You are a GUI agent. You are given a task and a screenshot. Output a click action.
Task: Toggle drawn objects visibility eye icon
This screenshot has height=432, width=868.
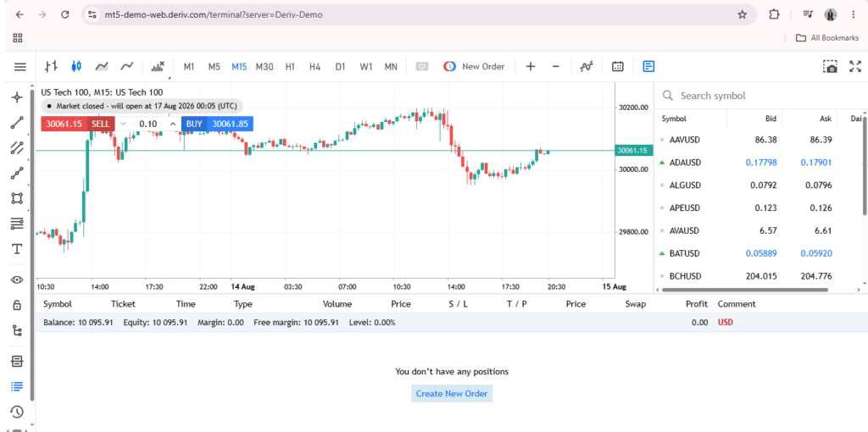(17, 280)
